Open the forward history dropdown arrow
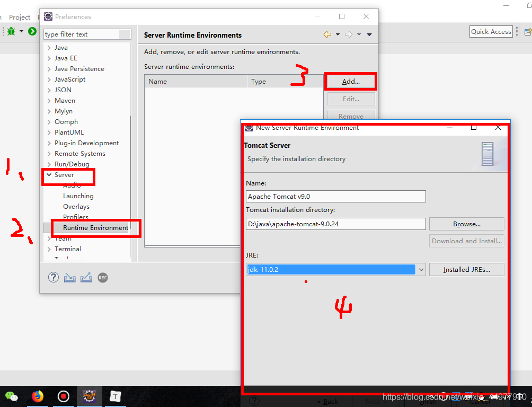This screenshot has height=407, width=532. 359,34
